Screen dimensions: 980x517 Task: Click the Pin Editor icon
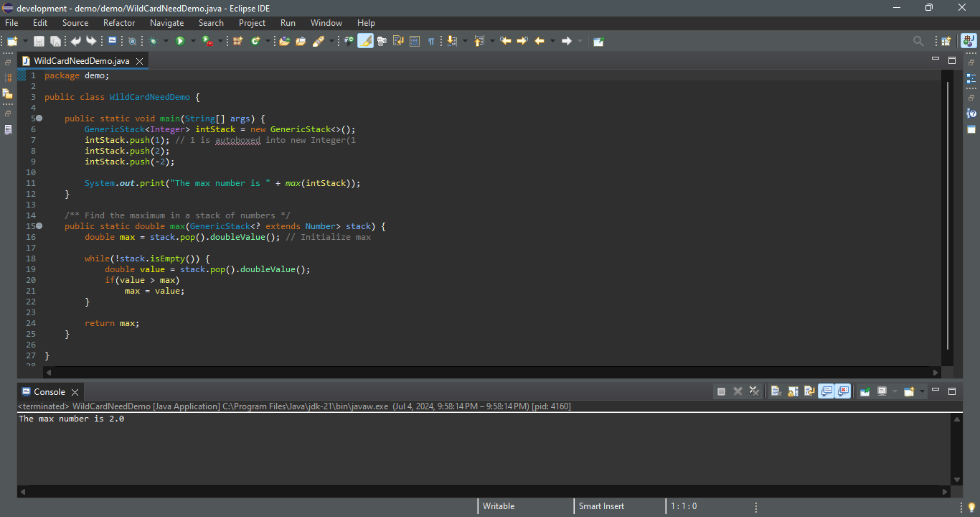(598, 41)
